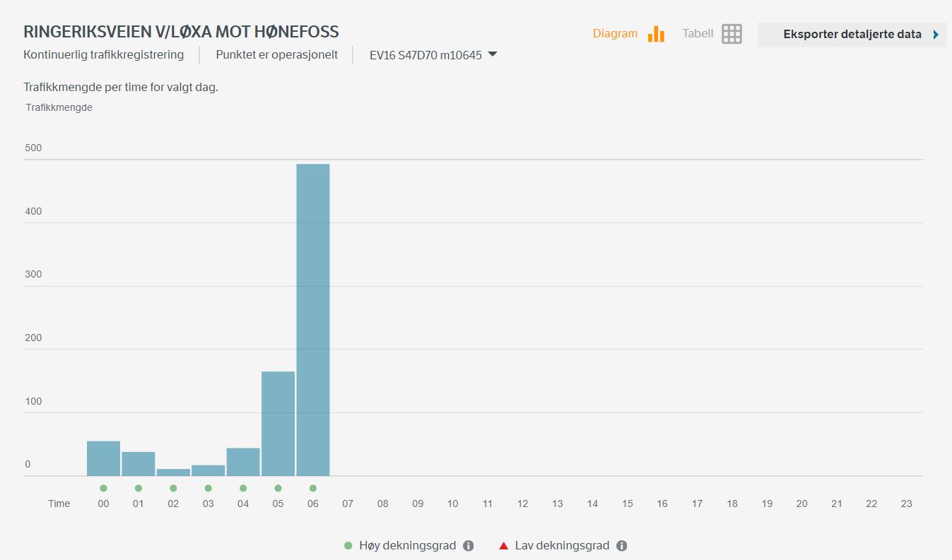Image resolution: width=952 pixels, height=560 pixels.
Task: Switch to the Diagram view tab
Action: tap(615, 34)
